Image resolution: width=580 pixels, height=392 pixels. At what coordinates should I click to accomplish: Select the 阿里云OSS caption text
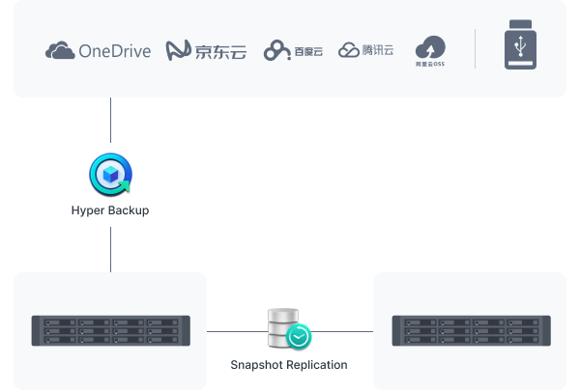pyautogui.click(x=430, y=64)
